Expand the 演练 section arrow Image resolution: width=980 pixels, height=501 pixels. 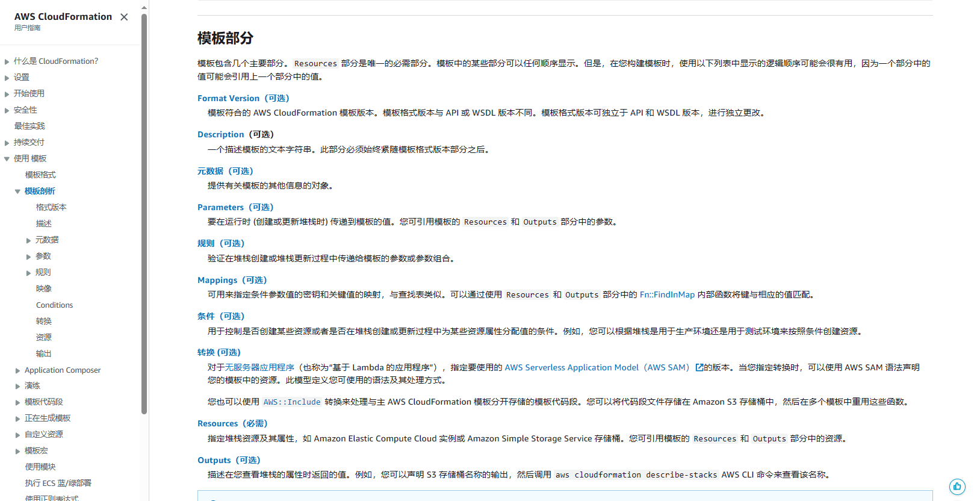pyautogui.click(x=17, y=386)
